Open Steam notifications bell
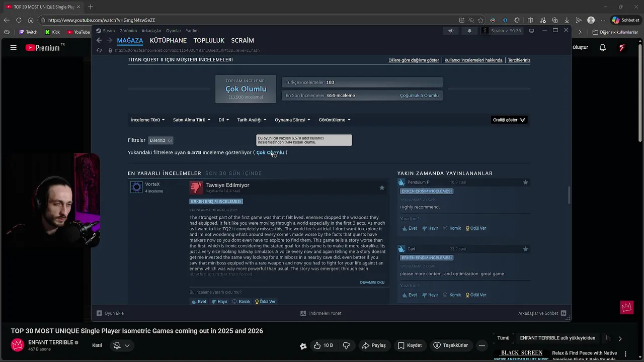Viewport: 644px width, 362px height. (469, 31)
